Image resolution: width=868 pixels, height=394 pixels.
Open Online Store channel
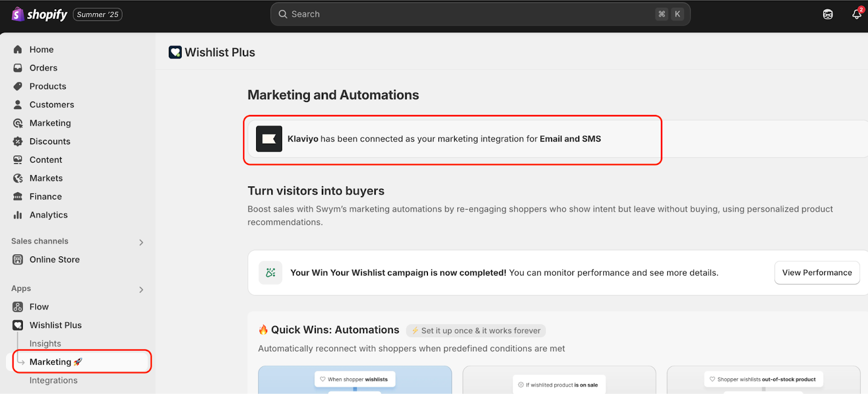tap(54, 260)
